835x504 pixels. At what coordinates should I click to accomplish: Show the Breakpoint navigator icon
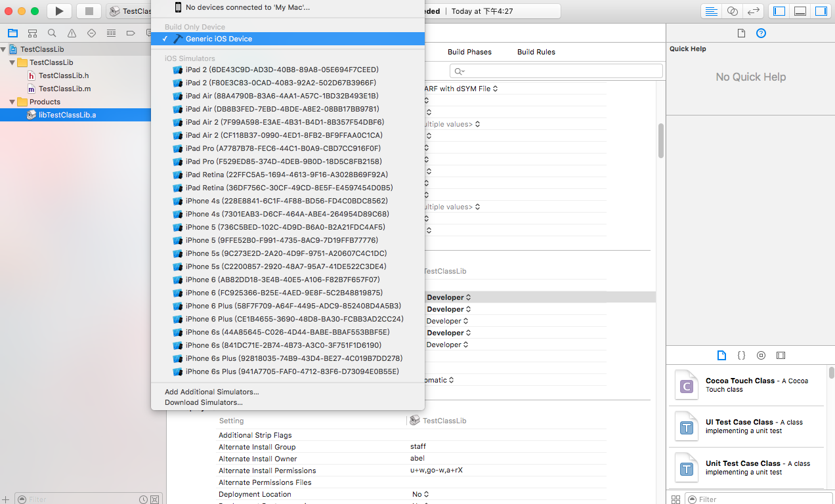pos(131,33)
